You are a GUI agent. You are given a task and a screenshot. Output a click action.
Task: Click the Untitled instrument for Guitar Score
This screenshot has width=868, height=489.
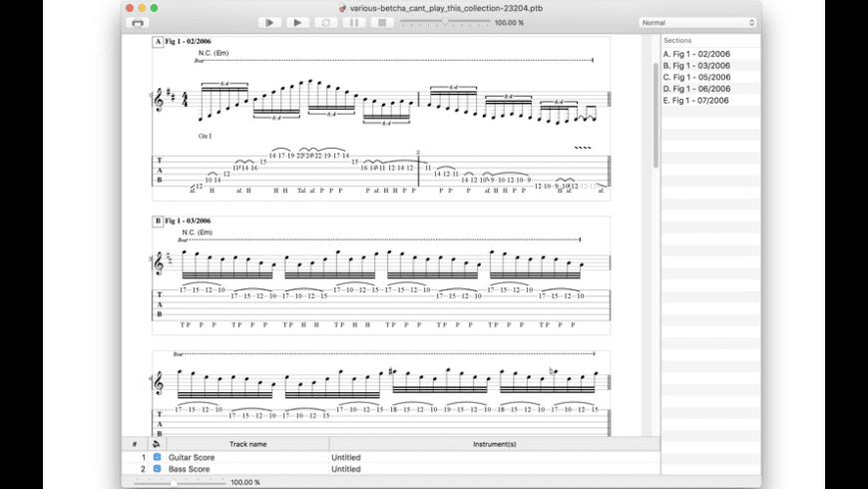(346, 457)
